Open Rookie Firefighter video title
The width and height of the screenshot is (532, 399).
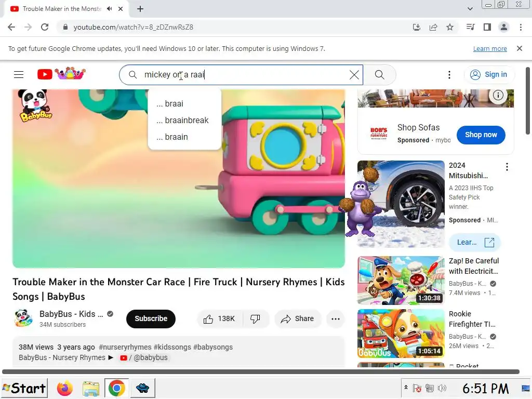[x=472, y=319]
